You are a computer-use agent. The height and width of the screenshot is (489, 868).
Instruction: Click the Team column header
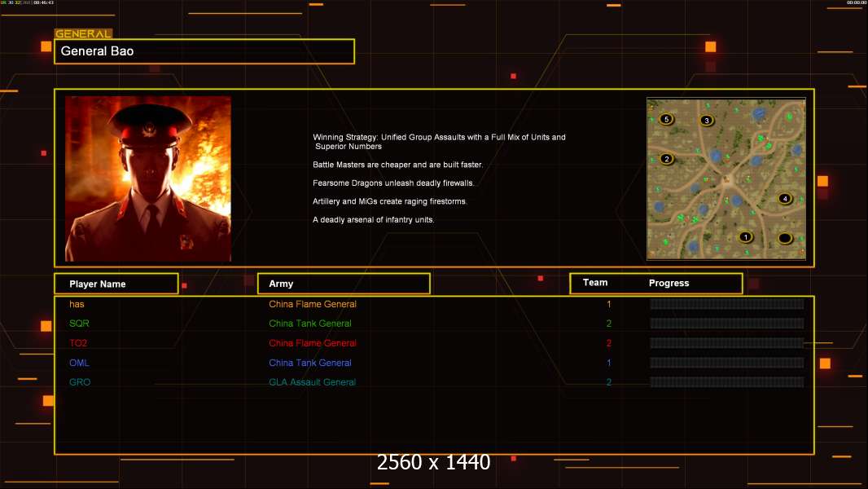[x=595, y=283]
